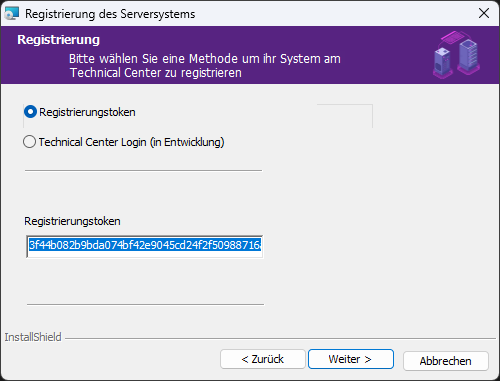The height and width of the screenshot is (381, 500).
Task: Click the bold Registrierung banner heading
Action: pos(58,40)
